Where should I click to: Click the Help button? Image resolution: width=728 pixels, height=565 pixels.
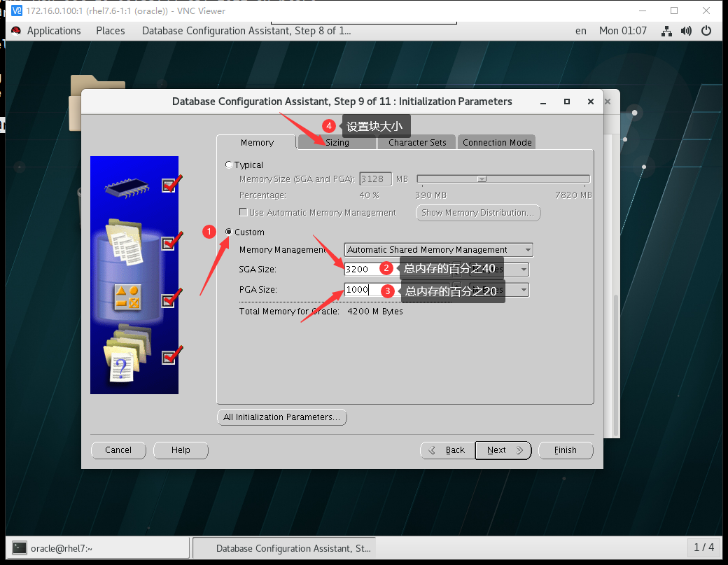pyautogui.click(x=181, y=450)
